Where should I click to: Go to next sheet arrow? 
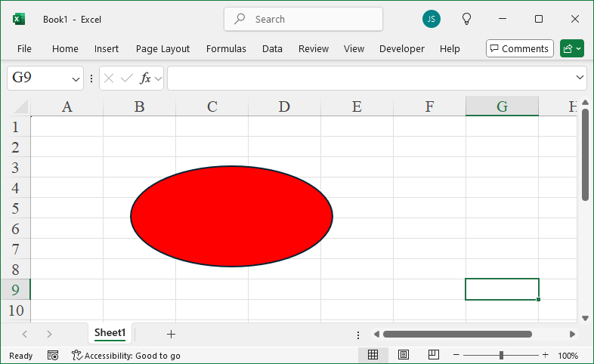pos(49,334)
